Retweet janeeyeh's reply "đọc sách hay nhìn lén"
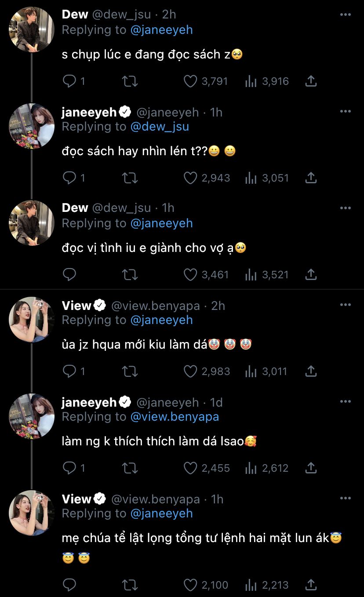364x597 pixels. point(130,178)
